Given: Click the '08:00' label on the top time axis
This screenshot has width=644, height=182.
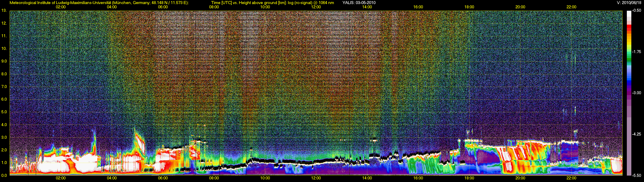Looking at the screenshot, I should click(214, 7).
